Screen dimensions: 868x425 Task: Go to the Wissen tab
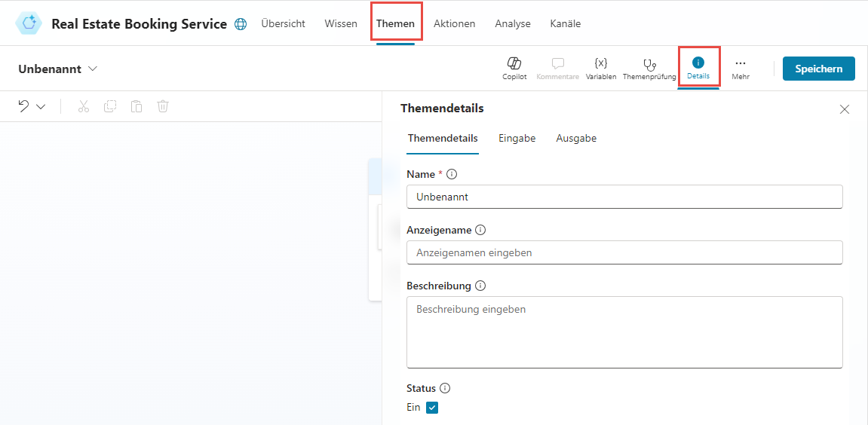click(x=341, y=24)
